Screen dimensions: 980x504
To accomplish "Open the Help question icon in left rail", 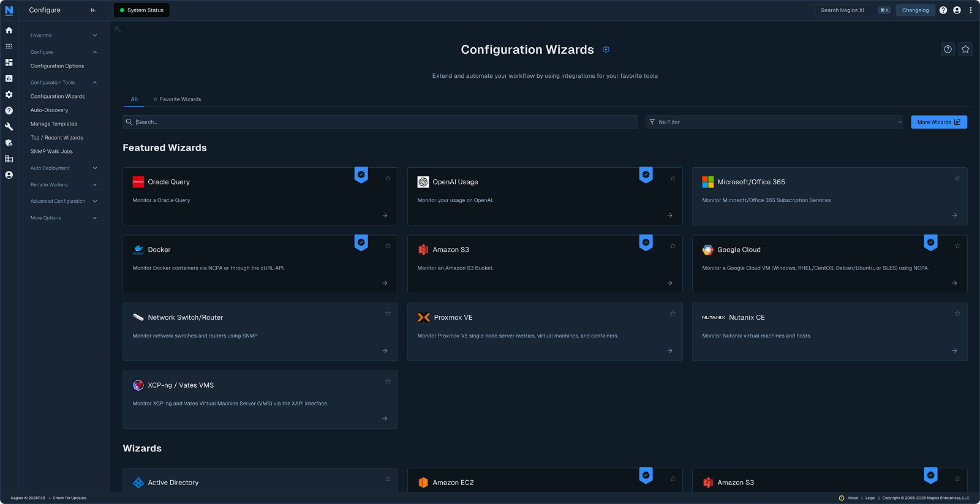I will [9, 111].
